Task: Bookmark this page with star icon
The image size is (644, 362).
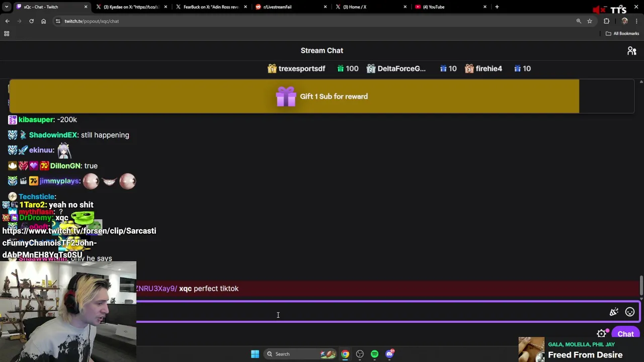Action: (590, 21)
